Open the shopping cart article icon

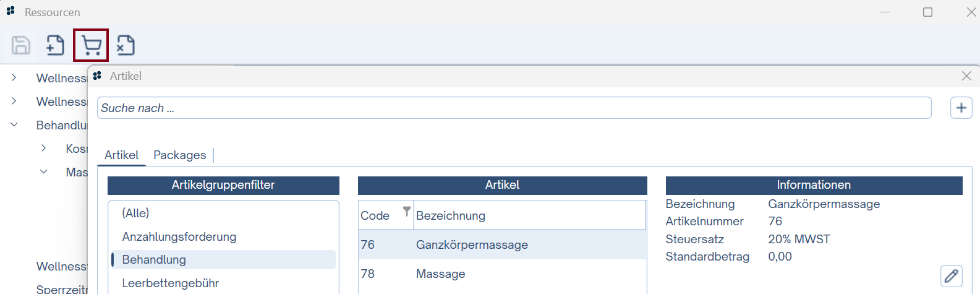coord(91,45)
